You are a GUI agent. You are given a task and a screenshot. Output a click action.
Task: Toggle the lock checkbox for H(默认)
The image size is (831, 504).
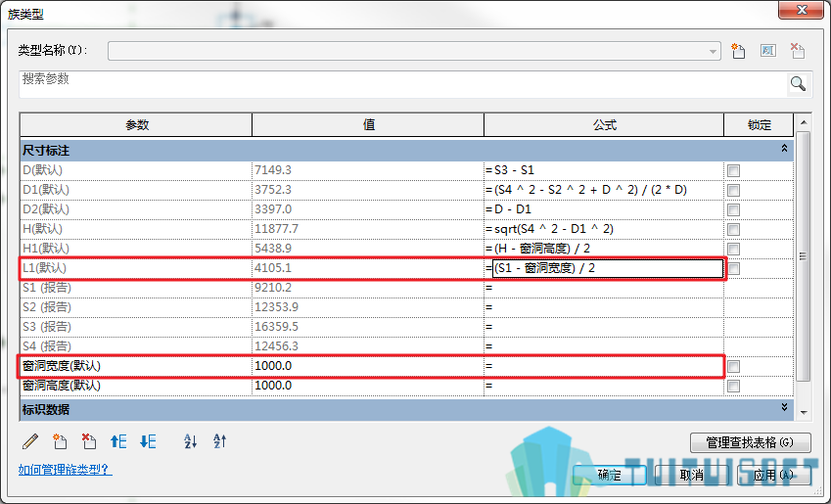tap(733, 229)
